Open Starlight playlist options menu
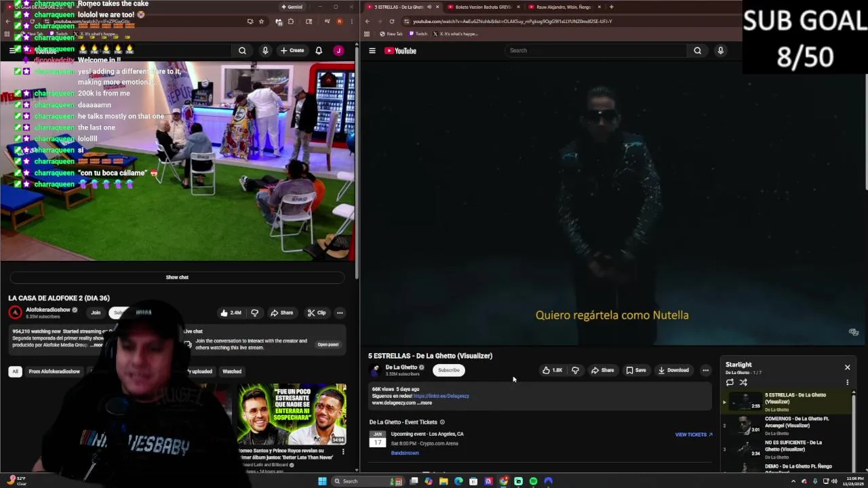This screenshot has width=868, height=488. click(x=847, y=382)
